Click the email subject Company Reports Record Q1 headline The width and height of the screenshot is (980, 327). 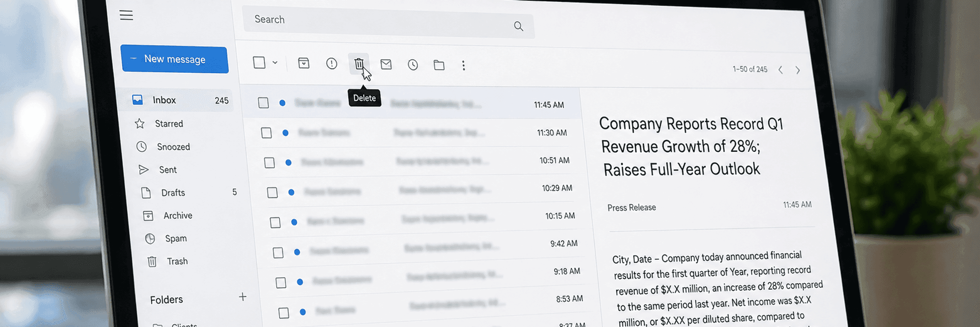click(x=691, y=146)
